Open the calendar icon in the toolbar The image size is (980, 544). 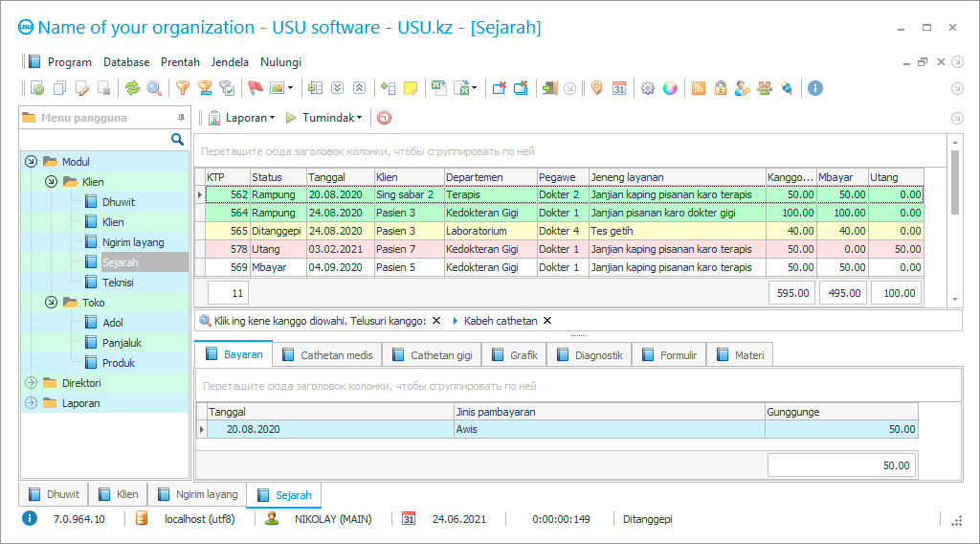coord(619,88)
